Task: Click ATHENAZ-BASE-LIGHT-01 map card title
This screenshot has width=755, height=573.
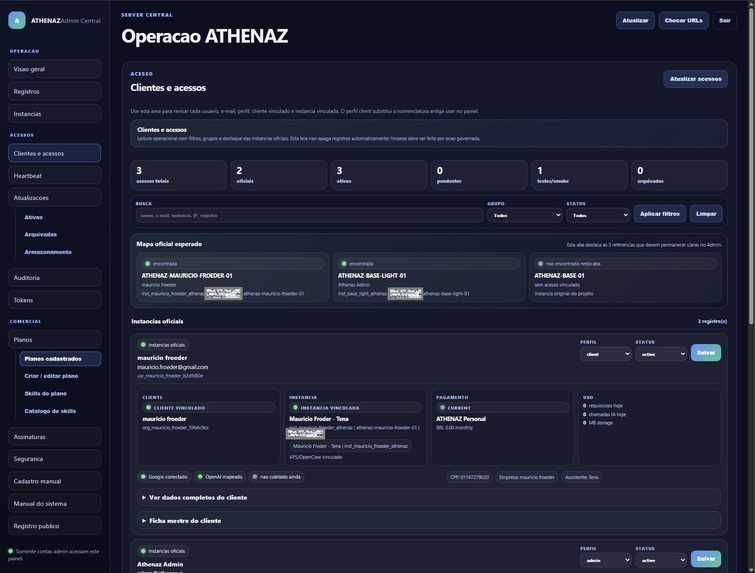Action: pos(372,275)
